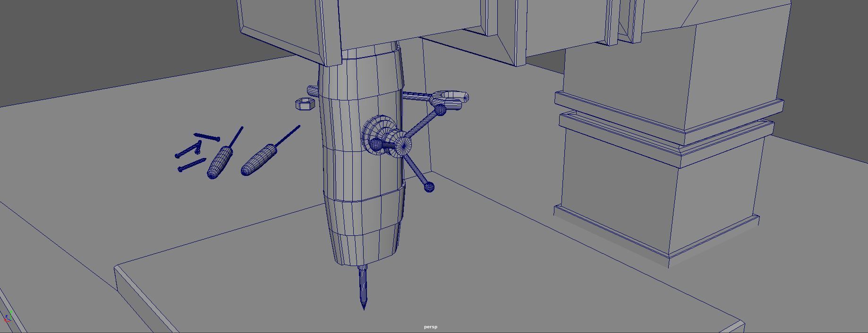Select the topmost loose screw on the table

pos(207,137)
